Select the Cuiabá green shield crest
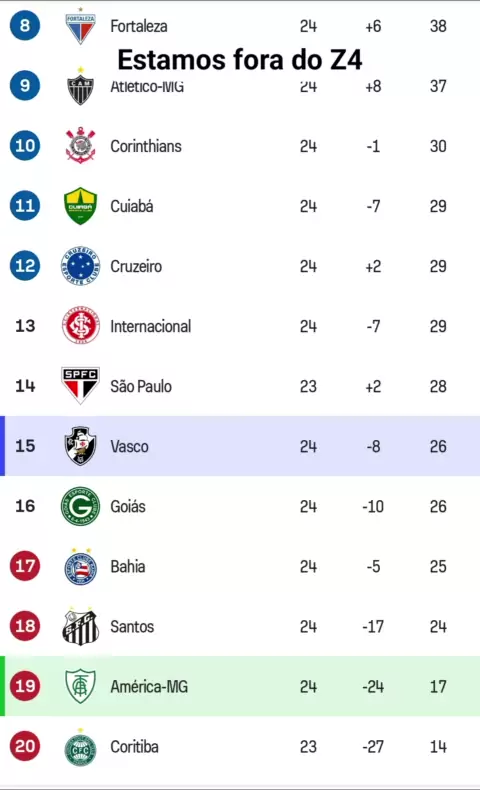Screen dimensions: 480x790 click(x=81, y=206)
